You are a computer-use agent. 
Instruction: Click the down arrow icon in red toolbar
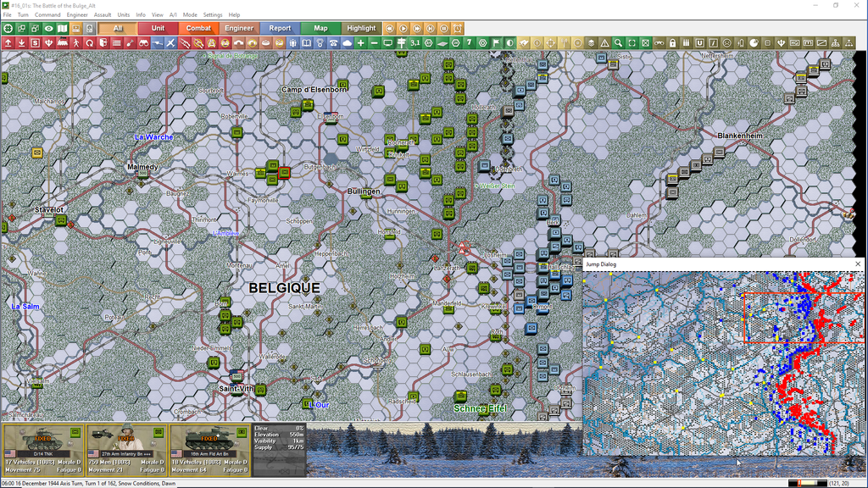click(x=21, y=42)
